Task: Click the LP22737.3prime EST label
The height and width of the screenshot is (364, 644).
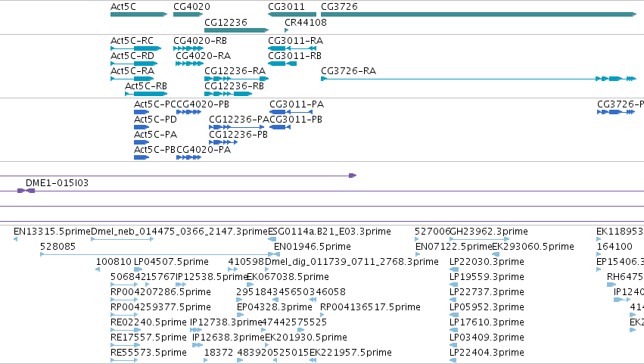Action: click(x=487, y=292)
